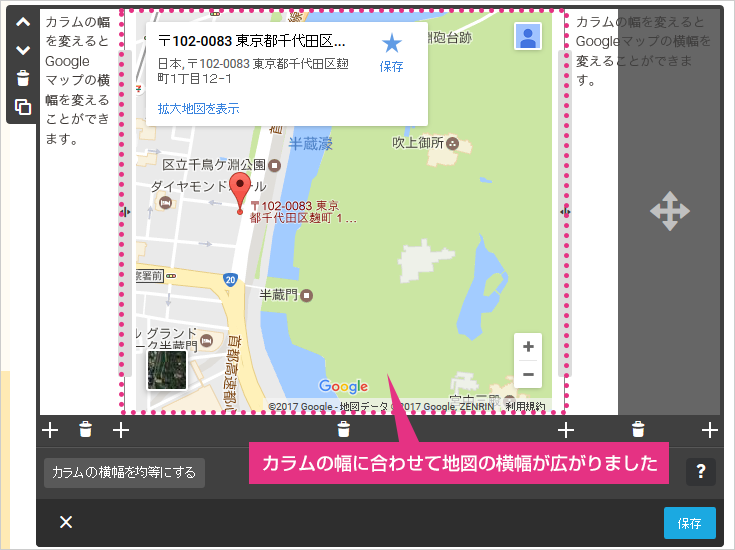Click the 半蔵濠 moat label
This screenshot has height=550, width=735.
310,143
